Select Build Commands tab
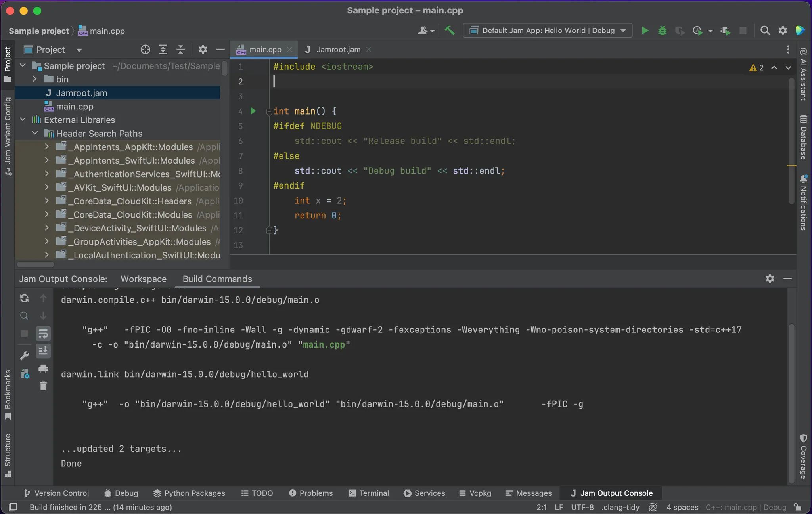 click(x=217, y=279)
